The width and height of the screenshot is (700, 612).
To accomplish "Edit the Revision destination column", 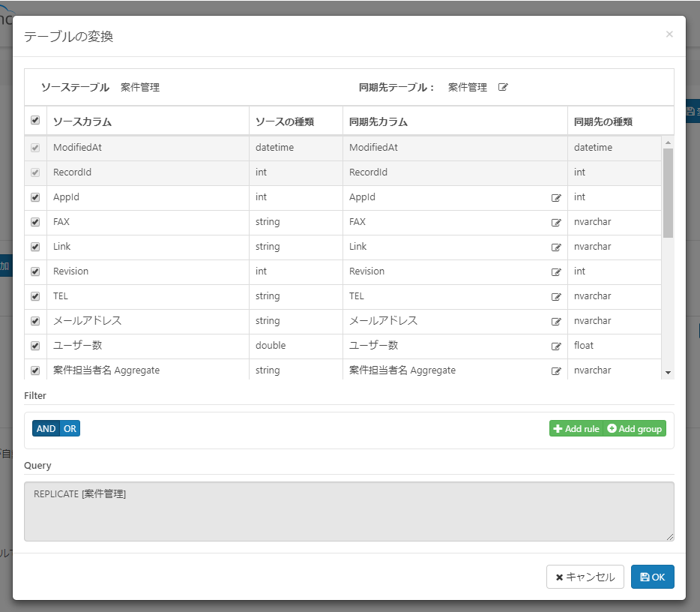I will [x=556, y=272].
